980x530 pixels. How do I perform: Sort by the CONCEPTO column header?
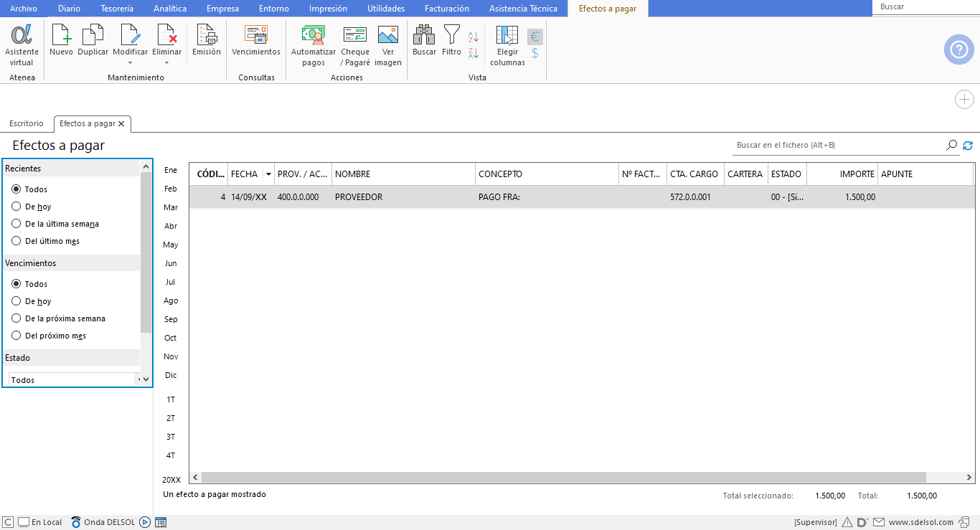click(x=547, y=174)
